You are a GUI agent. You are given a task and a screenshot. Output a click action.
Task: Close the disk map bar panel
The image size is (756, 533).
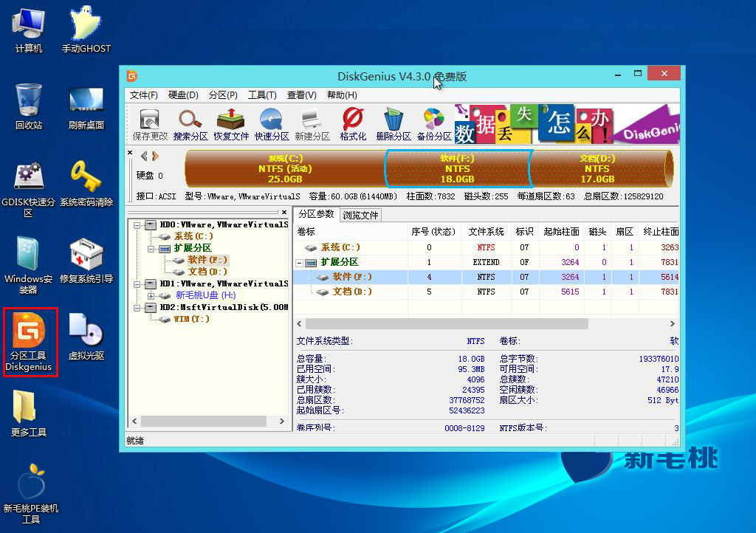pos(130,152)
